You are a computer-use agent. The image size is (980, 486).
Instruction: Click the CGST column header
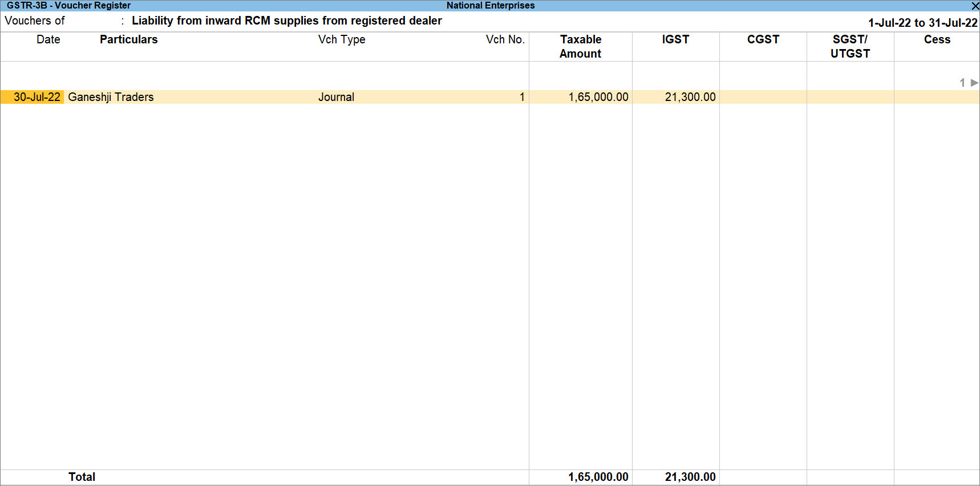(x=763, y=39)
